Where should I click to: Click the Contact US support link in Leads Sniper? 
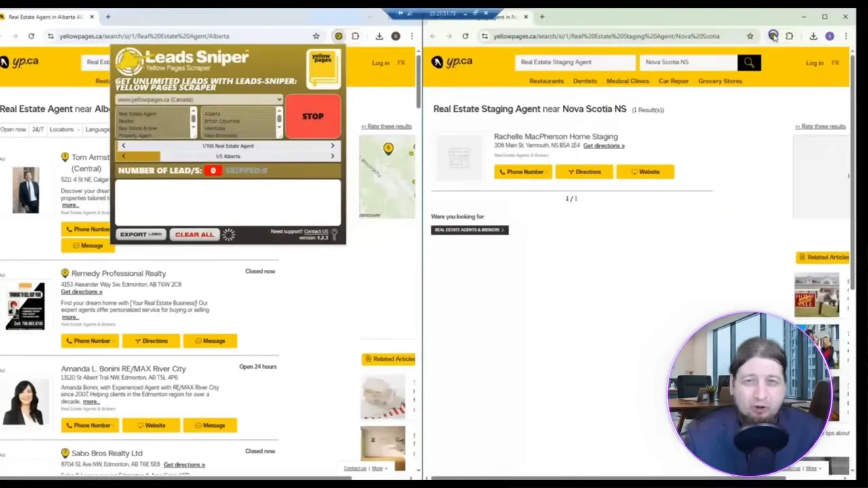[x=316, y=232]
